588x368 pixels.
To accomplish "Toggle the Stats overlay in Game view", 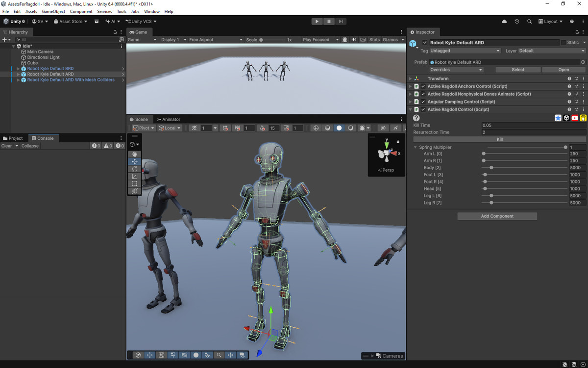I will [374, 40].
